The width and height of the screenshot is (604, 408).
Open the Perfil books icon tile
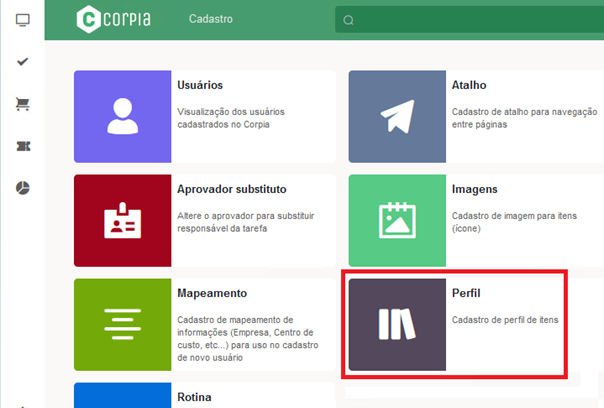397,325
